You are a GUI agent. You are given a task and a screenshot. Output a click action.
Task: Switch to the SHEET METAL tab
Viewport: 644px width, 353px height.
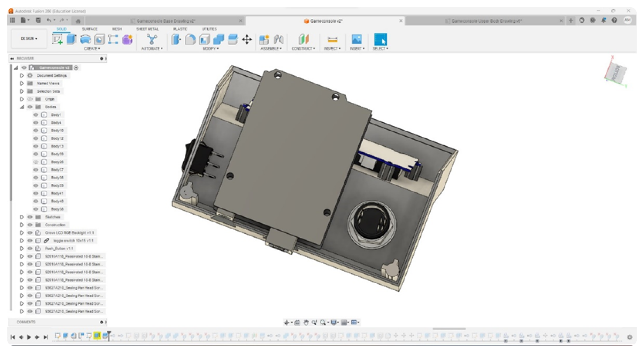[x=148, y=29]
